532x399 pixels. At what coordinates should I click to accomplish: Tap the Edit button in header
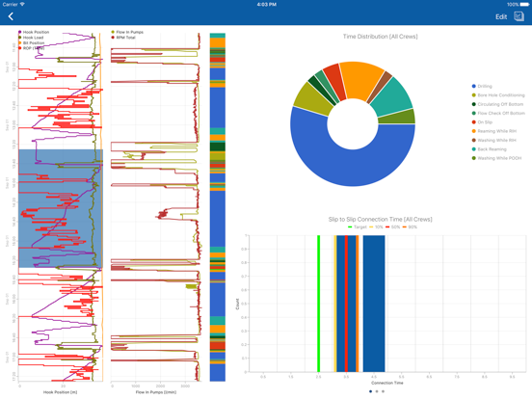pyautogui.click(x=501, y=17)
